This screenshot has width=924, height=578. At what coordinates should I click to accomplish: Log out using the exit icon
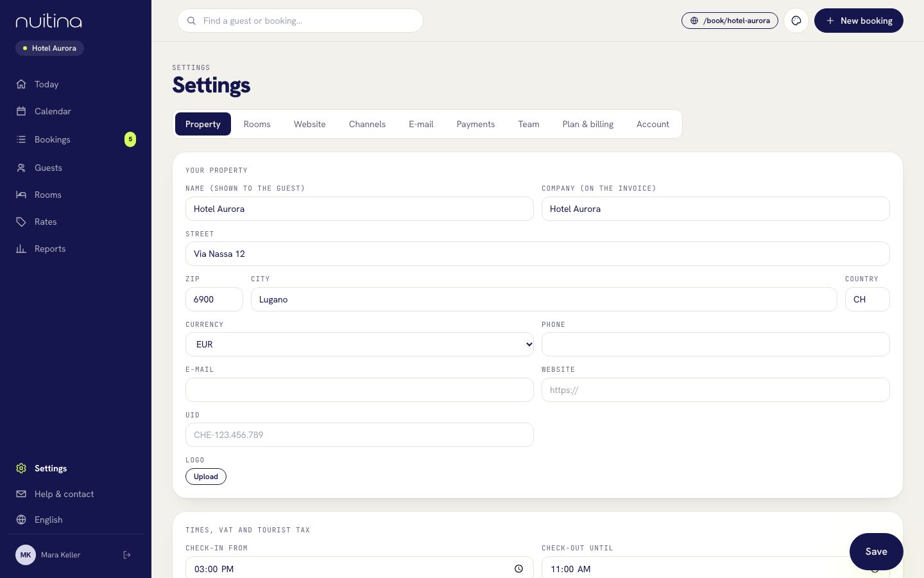(x=127, y=555)
